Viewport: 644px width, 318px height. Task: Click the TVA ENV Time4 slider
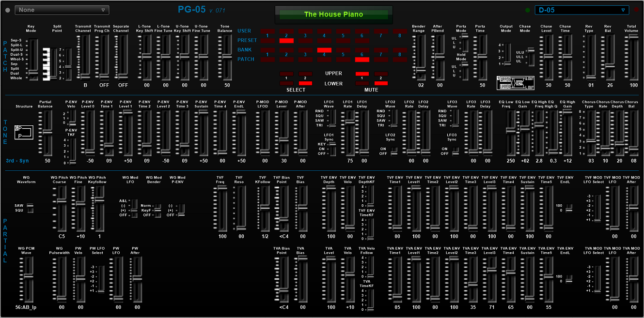click(x=511, y=279)
